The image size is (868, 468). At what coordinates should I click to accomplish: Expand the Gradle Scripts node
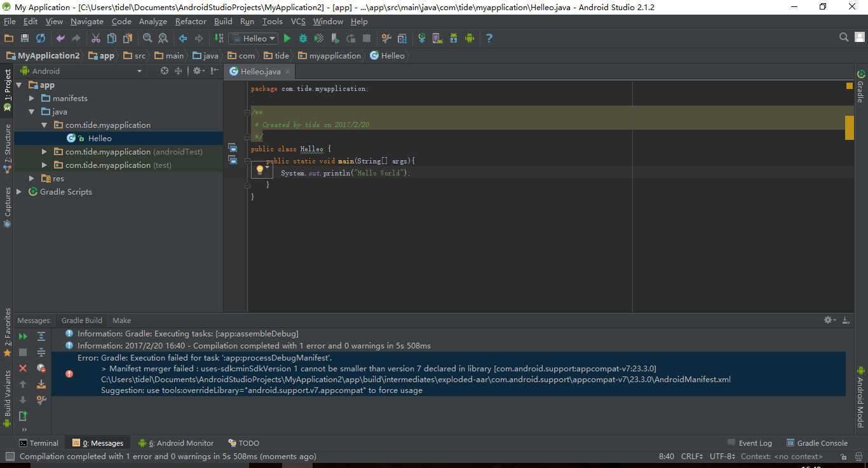tap(19, 191)
